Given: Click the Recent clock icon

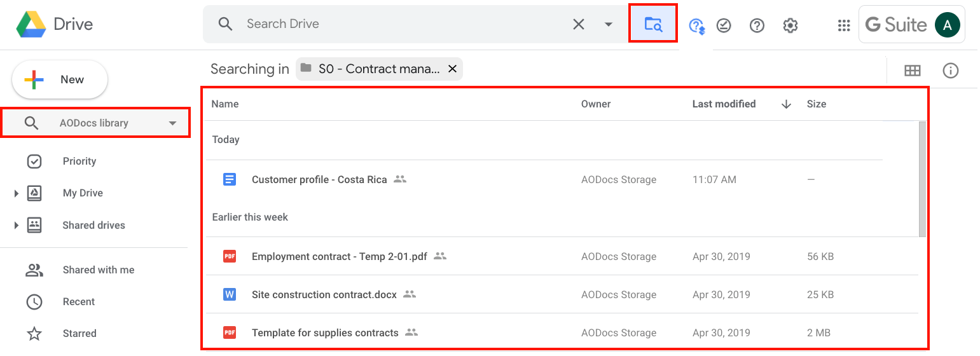Looking at the screenshot, I should [34, 302].
